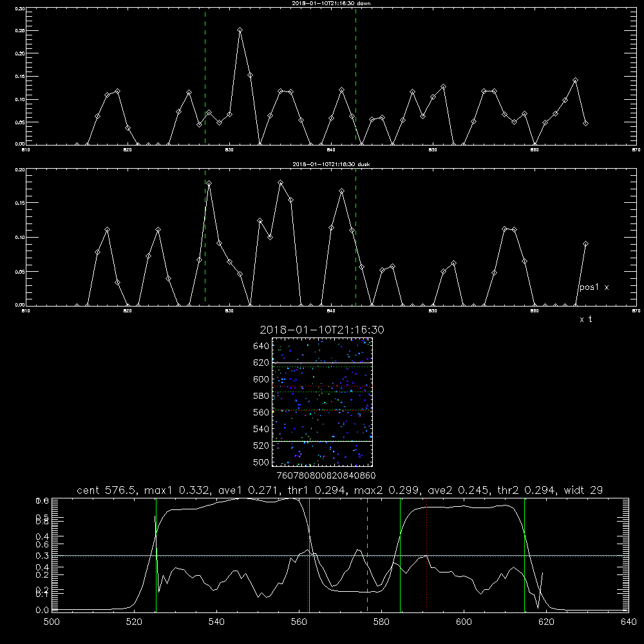Click the image's y-axis label 580
644x644 pixels.
point(261,396)
